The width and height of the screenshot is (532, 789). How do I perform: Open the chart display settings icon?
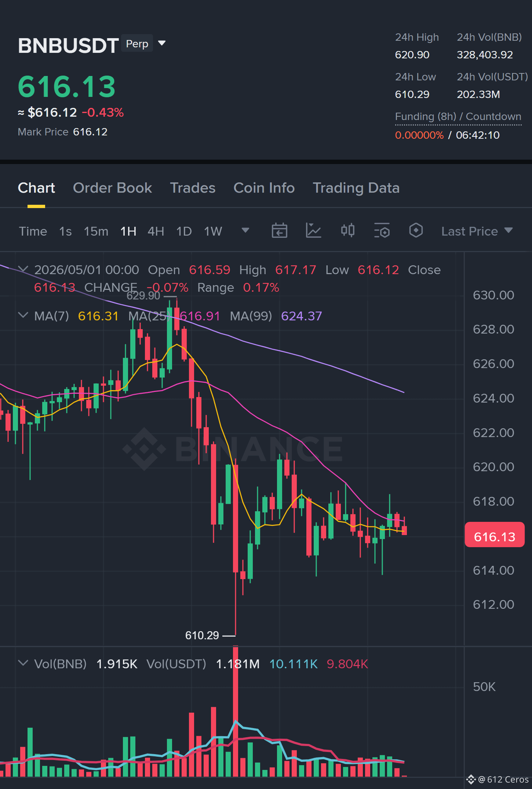click(x=382, y=231)
